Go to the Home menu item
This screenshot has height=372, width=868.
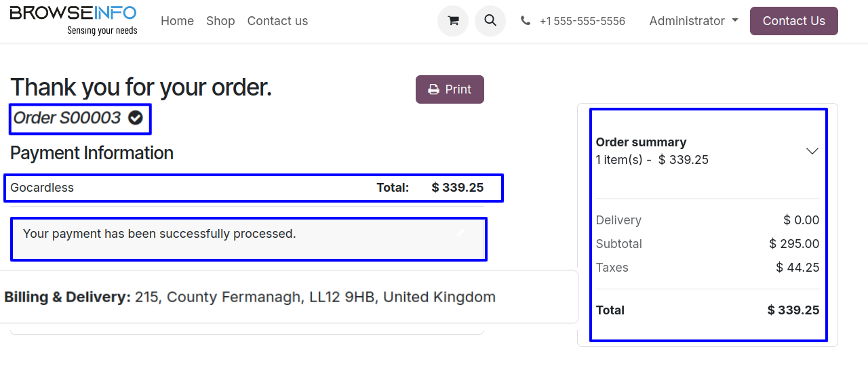177,21
